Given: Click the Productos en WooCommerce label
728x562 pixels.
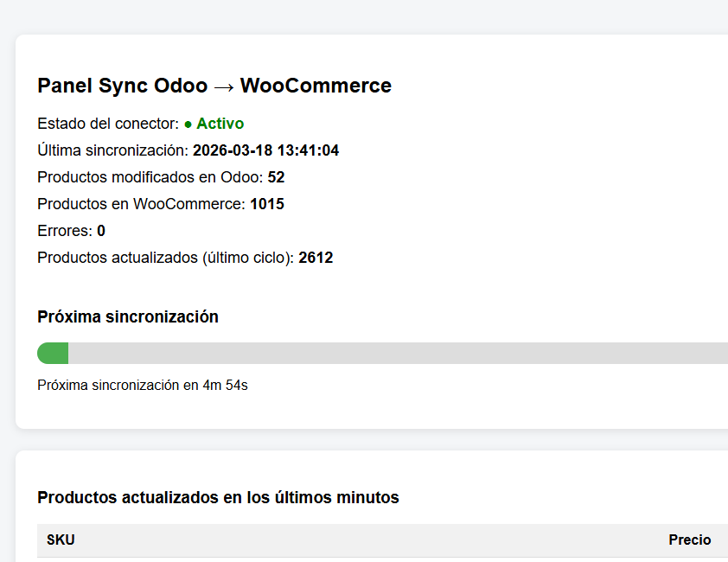Looking at the screenshot, I should point(141,204).
